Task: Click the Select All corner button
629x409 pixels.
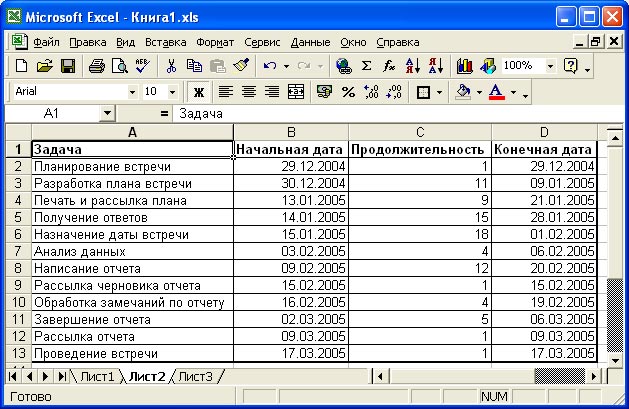Action: click(18, 132)
